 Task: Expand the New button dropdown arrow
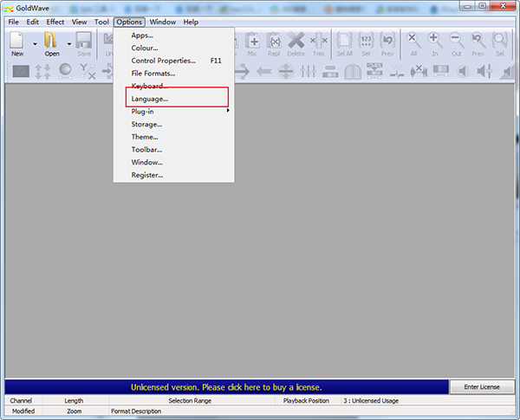(x=35, y=44)
